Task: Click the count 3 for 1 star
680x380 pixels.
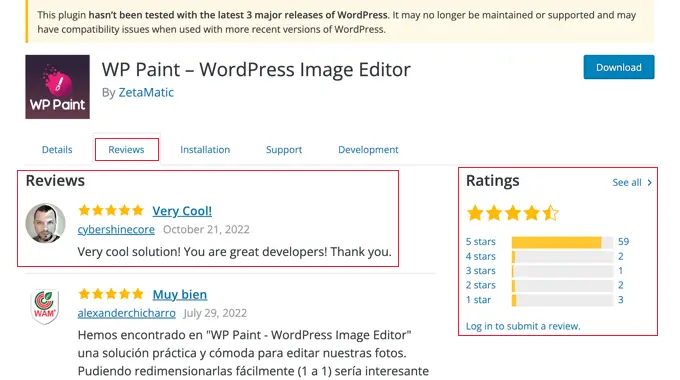Action: (x=621, y=300)
